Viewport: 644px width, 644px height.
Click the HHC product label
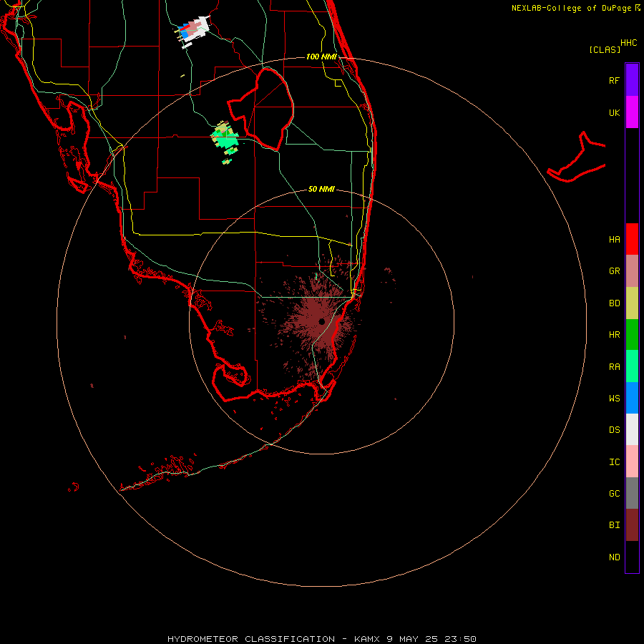tap(629, 43)
